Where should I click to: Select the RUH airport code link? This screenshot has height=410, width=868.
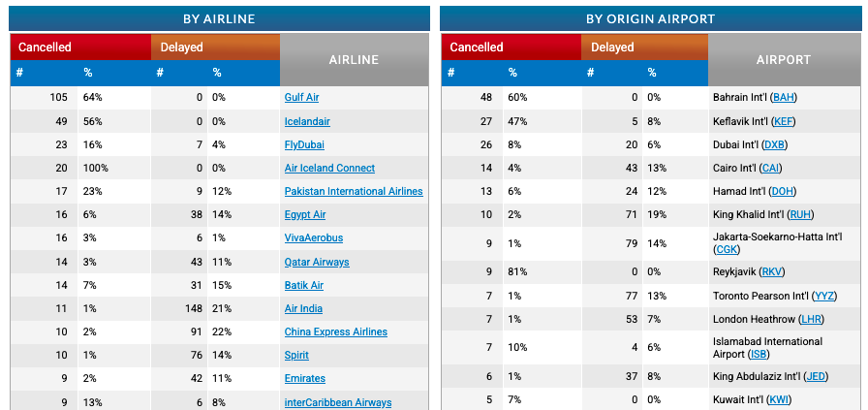(x=800, y=214)
